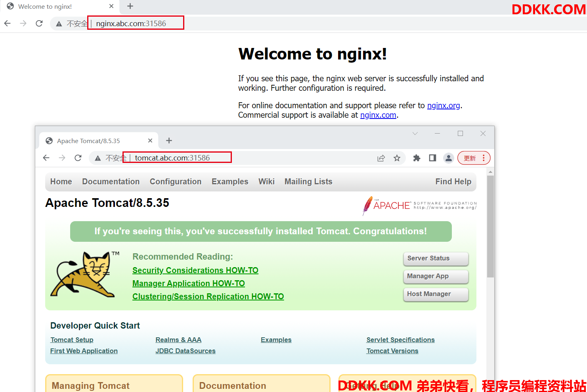Open the Examples link under Developer Quick Start
587x392 pixels.
[x=276, y=340]
